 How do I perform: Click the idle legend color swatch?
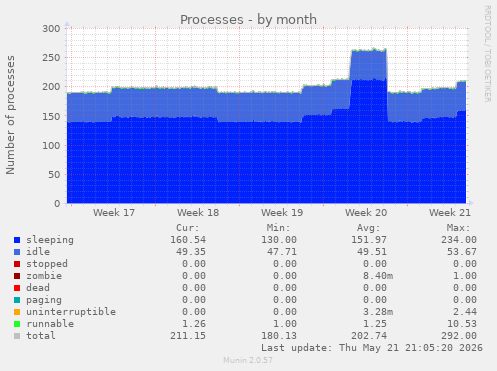(x=17, y=252)
